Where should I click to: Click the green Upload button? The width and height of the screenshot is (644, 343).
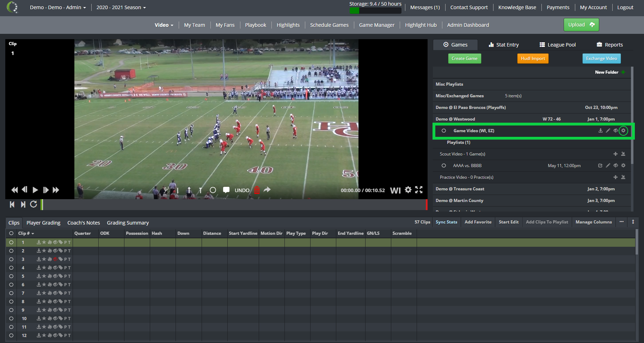[581, 25]
